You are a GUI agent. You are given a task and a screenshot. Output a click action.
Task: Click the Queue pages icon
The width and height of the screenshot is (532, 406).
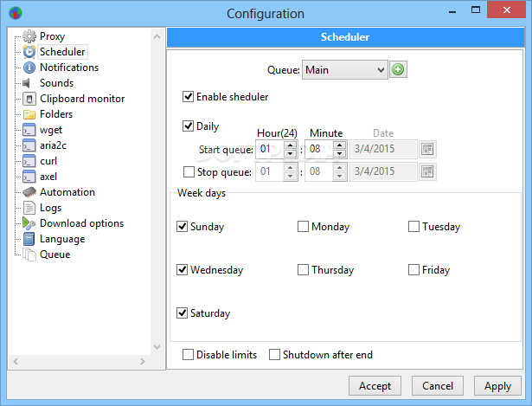(x=29, y=255)
